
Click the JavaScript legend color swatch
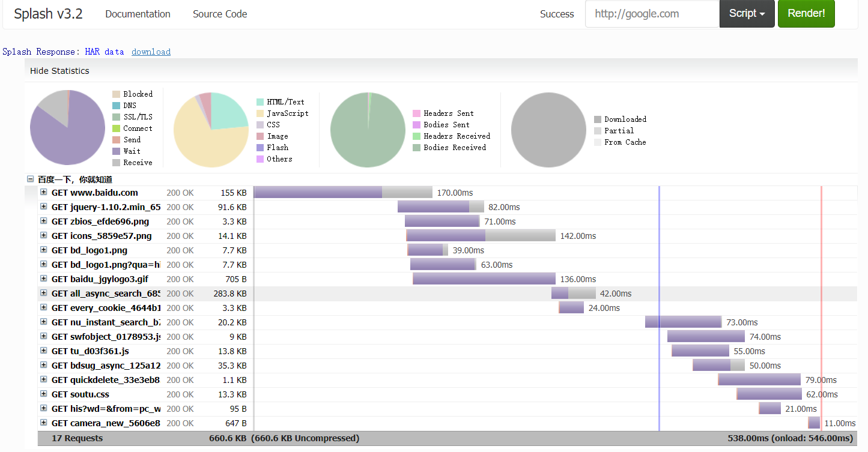tap(260, 113)
